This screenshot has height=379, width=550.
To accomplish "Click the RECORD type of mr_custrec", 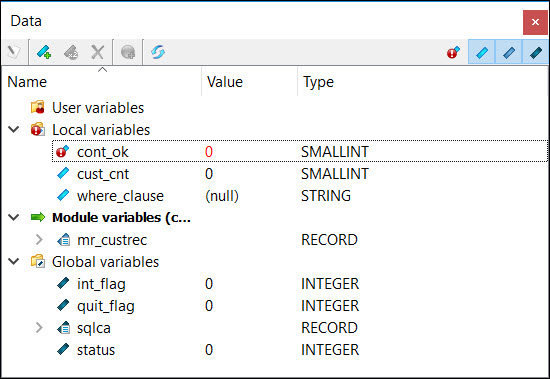I will click(x=329, y=240).
